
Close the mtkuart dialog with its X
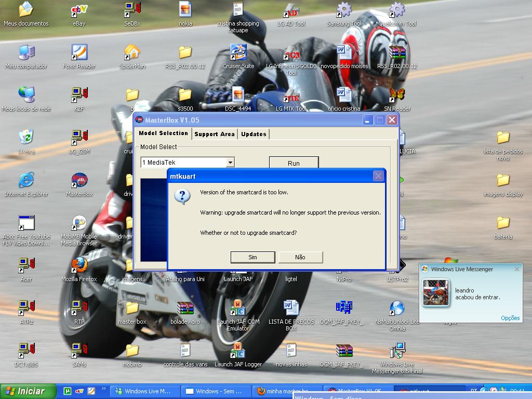click(x=378, y=176)
